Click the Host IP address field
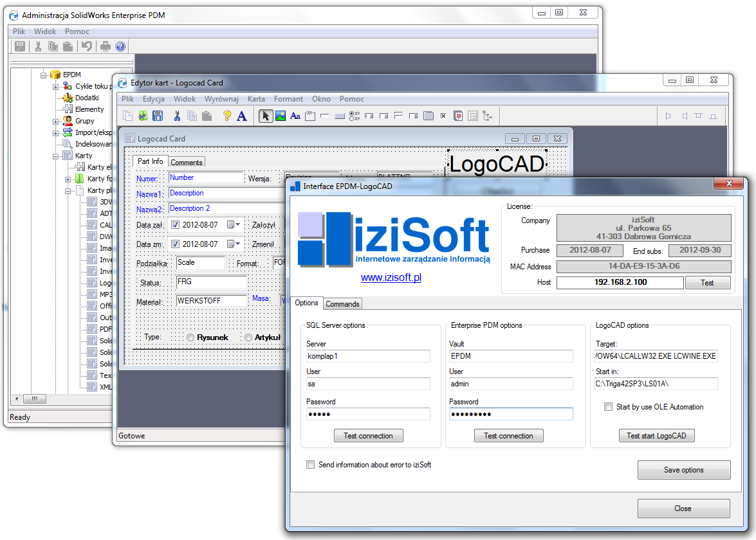This screenshot has width=756, height=540. click(620, 282)
